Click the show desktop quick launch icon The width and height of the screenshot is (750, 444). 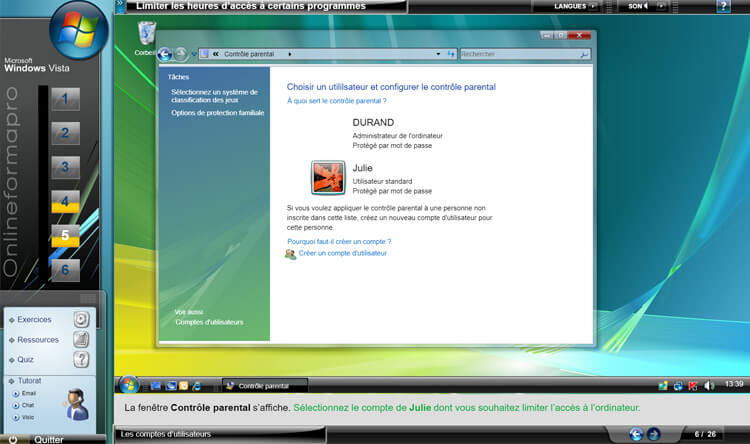coord(156,386)
